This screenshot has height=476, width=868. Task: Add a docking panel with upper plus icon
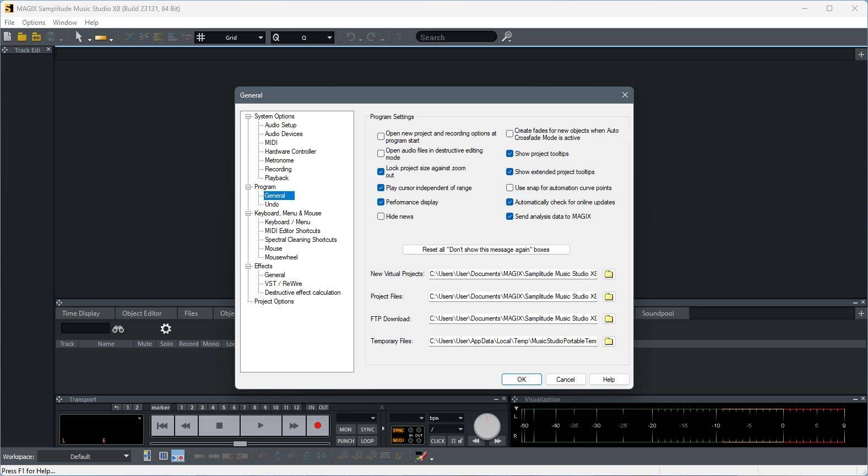coord(861,54)
